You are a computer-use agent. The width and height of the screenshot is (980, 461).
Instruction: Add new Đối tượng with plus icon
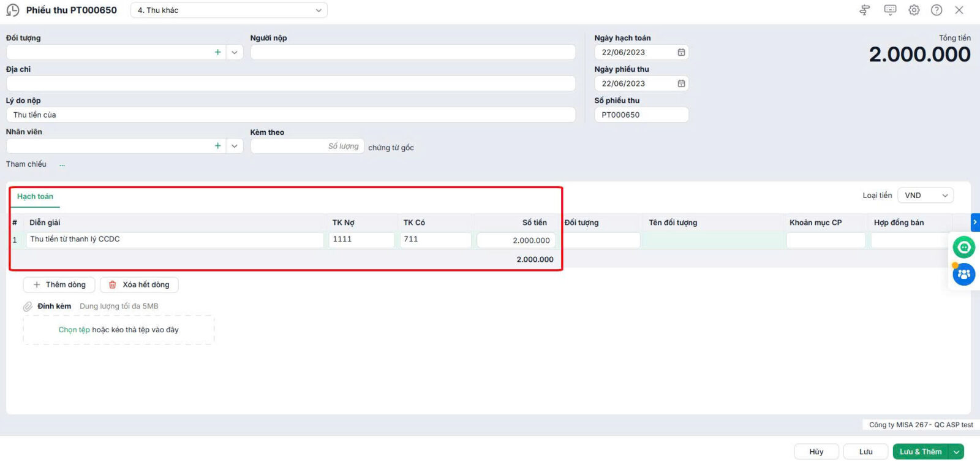pyautogui.click(x=217, y=52)
